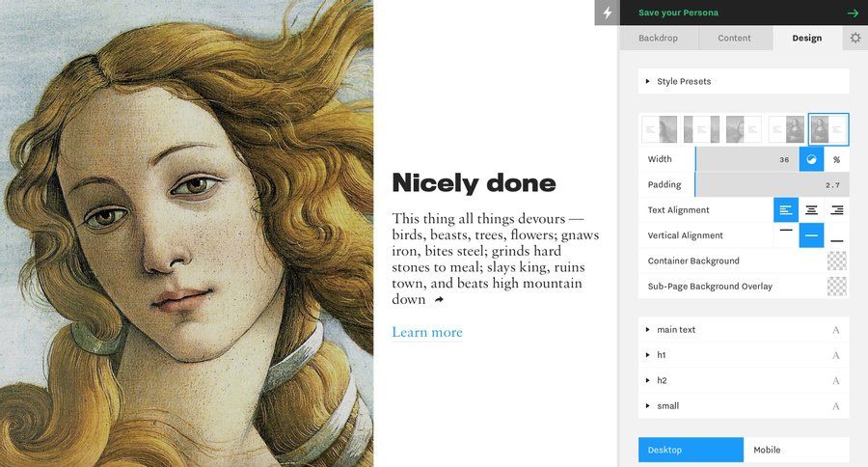Image resolution: width=868 pixels, height=467 pixels.
Task: Center the text alignment
Action: [812, 210]
